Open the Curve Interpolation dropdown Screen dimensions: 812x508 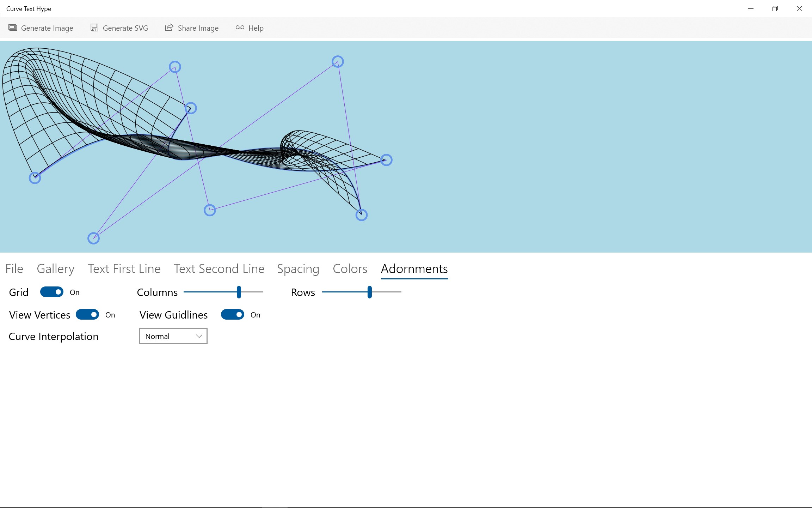point(173,336)
